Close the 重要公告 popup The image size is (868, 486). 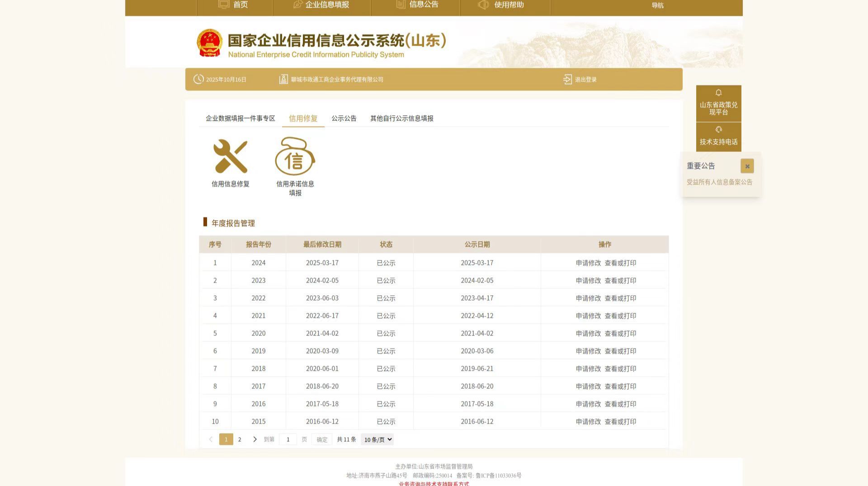pyautogui.click(x=747, y=166)
